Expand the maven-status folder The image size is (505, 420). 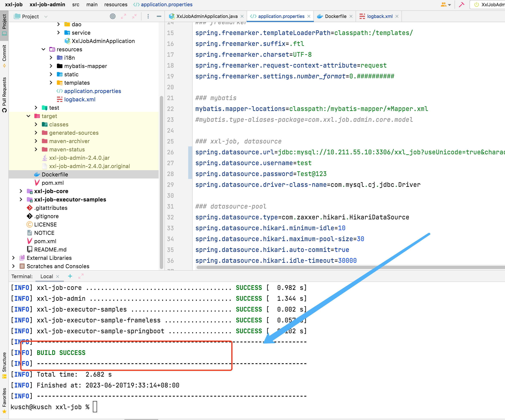[36, 150]
